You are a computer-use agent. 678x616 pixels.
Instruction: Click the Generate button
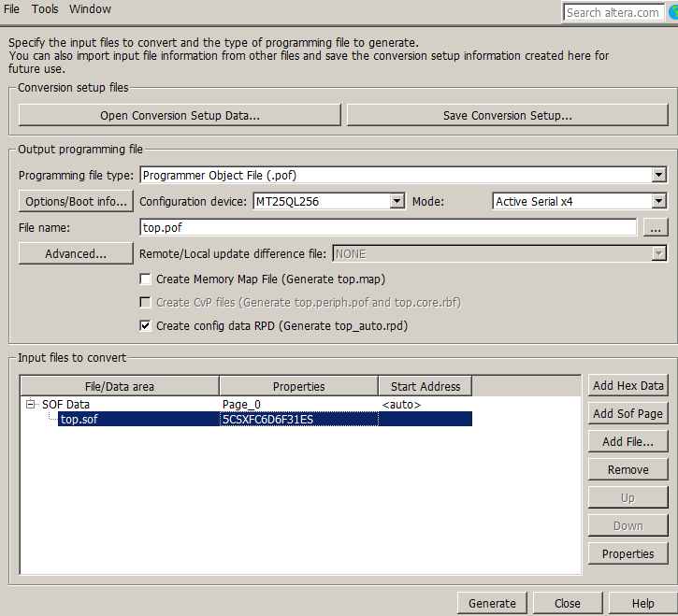coord(492,603)
